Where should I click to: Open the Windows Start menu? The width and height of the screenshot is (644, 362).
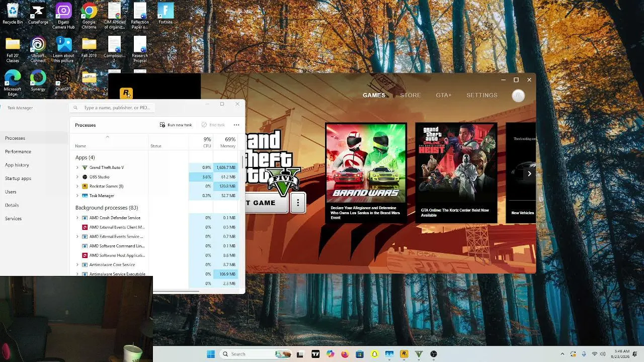(211, 354)
